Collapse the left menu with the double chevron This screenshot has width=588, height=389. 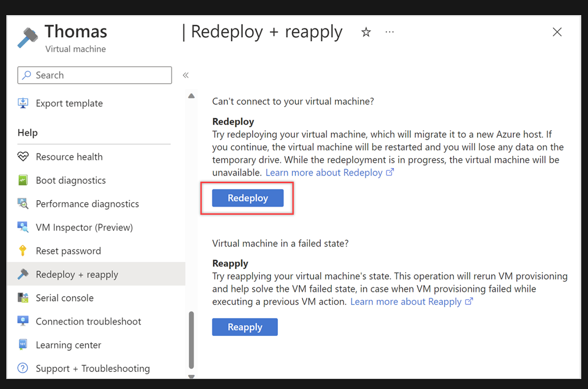coord(185,75)
